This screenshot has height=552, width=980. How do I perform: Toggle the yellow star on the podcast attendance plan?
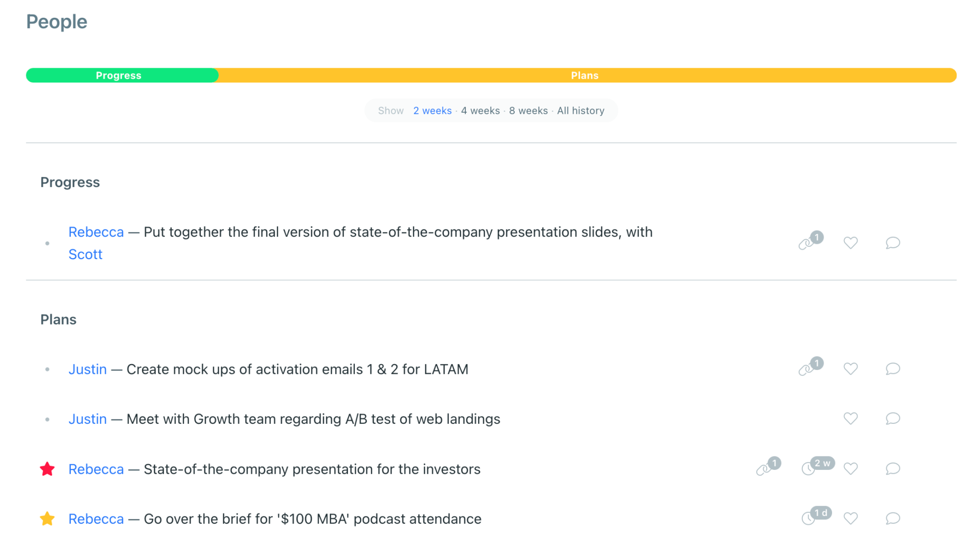[47, 518]
